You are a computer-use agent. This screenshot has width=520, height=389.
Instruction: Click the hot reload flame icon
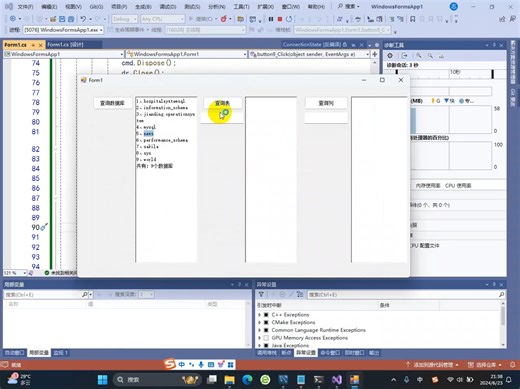pyautogui.click(x=224, y=19)
